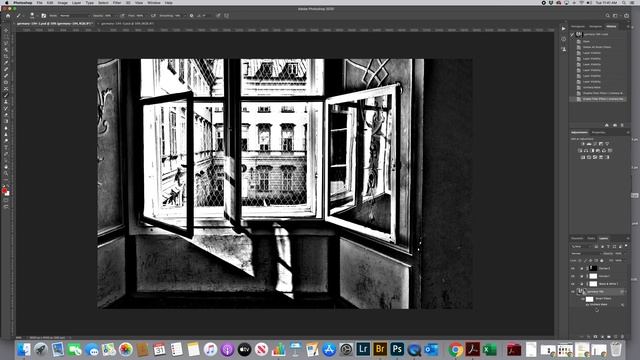Add an Invert adjustment
The height and width of the screenshot is (360, 640).
(583, 157)
